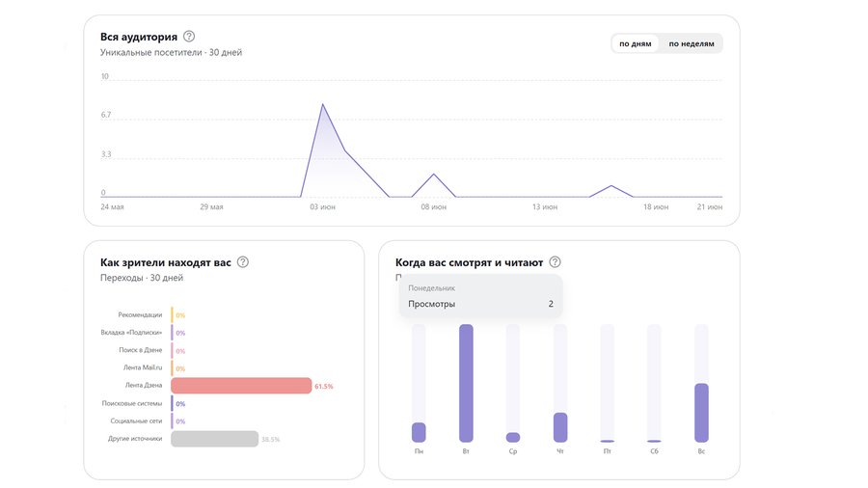The height and width of the screenshot is (488, 868).
Task: Click the red "Лента Дзена" bar
Action: click(x=241, y=386)
